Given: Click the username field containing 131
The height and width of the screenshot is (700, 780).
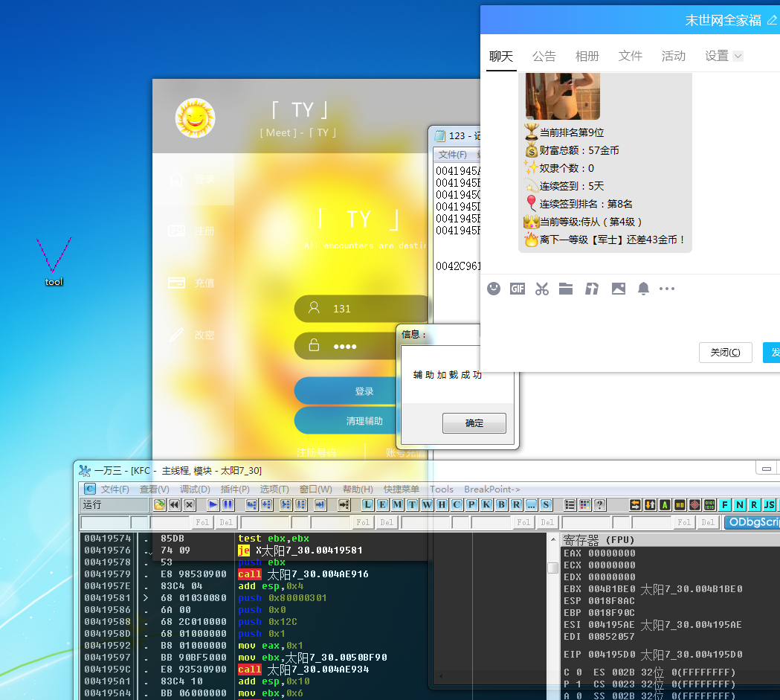Looking at the screenshot, I should (361, 309).
